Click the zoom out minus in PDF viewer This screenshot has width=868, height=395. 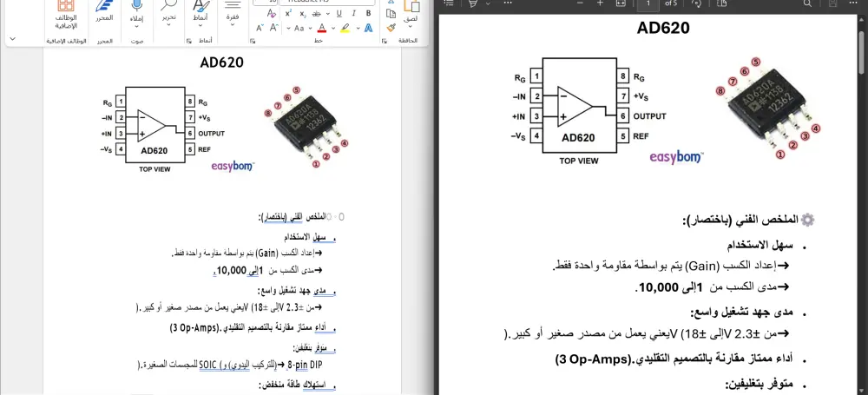pos(580,3)
